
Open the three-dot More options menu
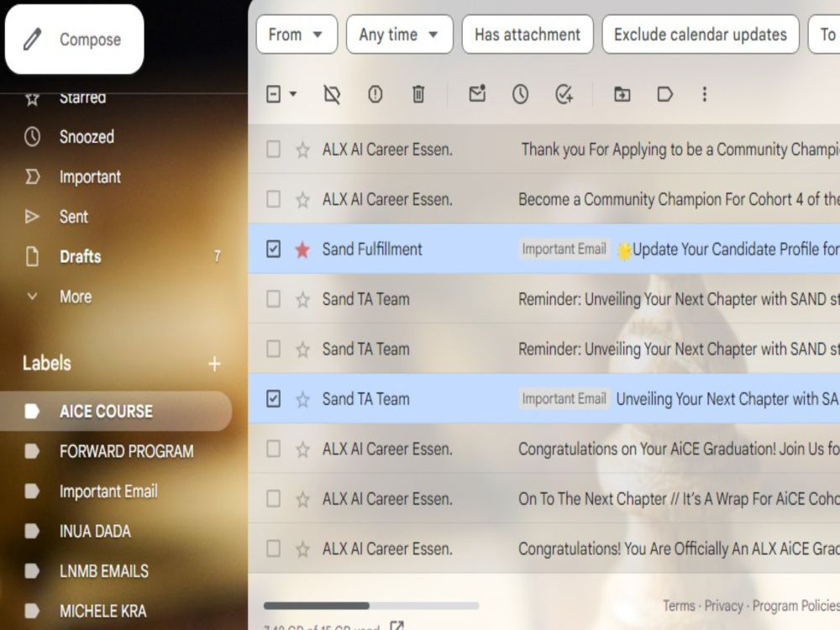(705, 95)
